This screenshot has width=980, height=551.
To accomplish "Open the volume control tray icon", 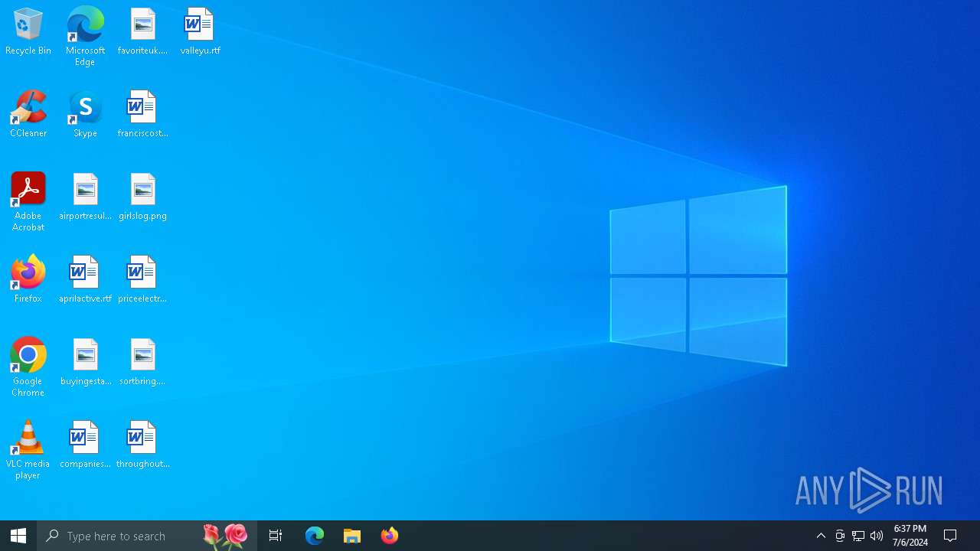I will (x=877, y=536).
